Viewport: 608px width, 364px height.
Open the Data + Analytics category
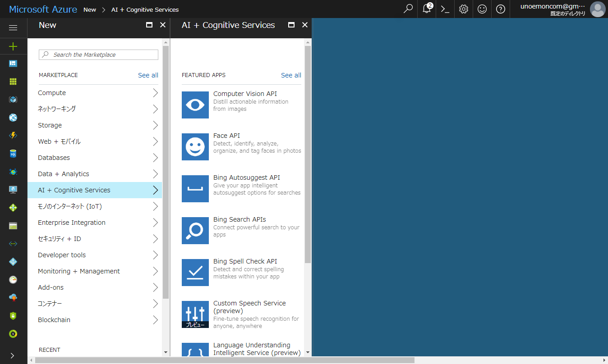pos(95,174)
